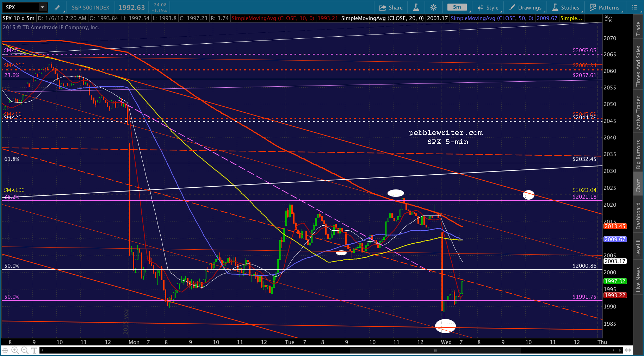
Task: Click the Share button
Action: [x=391, y=7]
